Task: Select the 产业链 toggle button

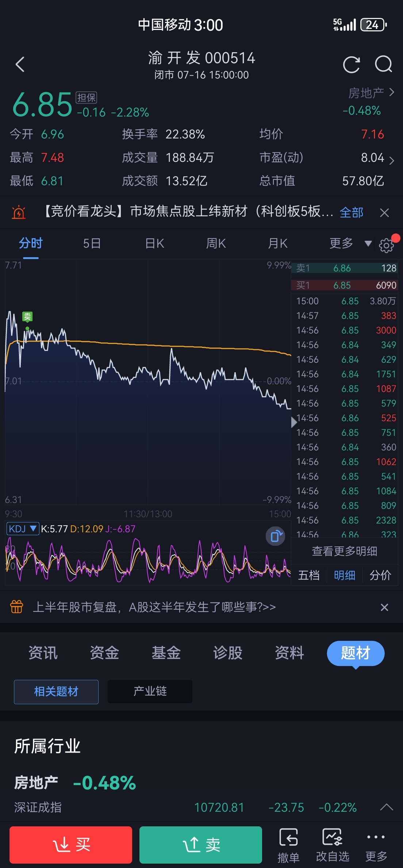Action: (150, 691)
